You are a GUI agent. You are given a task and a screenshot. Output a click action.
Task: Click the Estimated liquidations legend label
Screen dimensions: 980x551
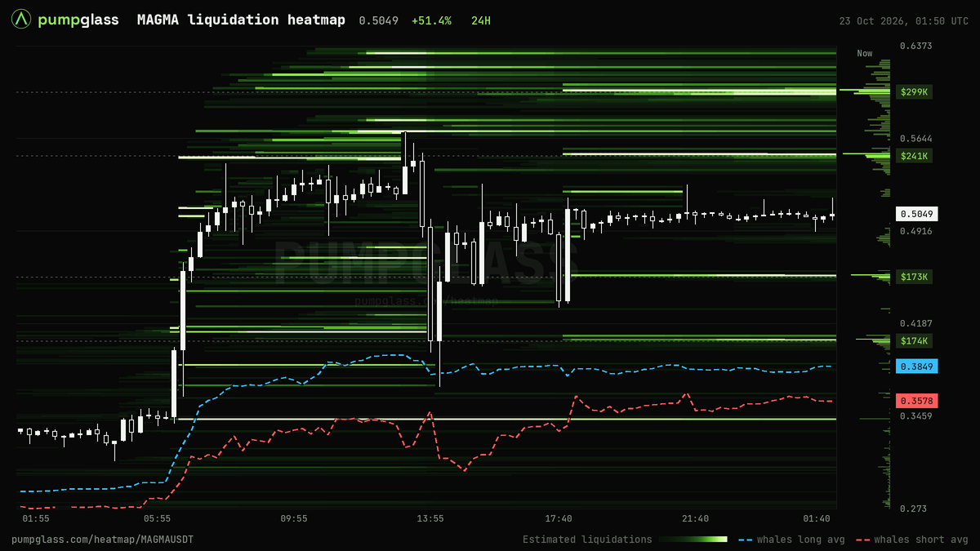point(587,540)
